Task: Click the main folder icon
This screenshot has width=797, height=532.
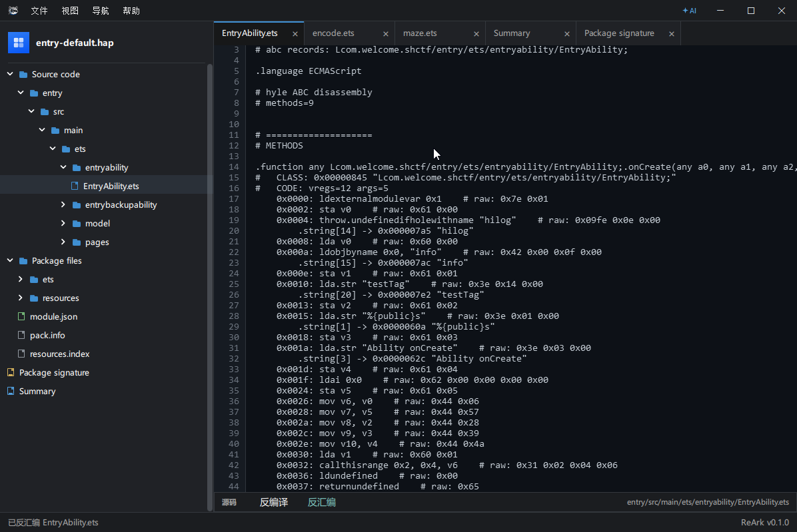Action: coord(55,131)
